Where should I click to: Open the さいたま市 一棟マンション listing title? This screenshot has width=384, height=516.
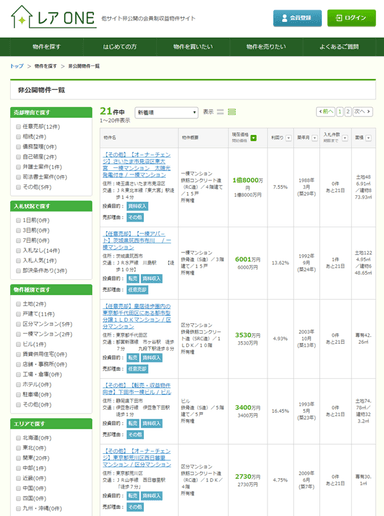coord(137,165)
